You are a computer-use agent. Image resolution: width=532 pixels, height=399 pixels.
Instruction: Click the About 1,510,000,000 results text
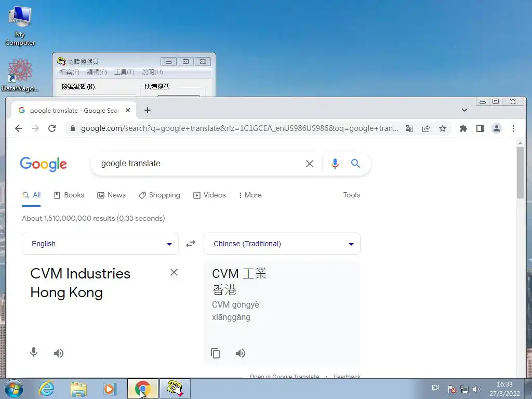click(x=94, y=219)
